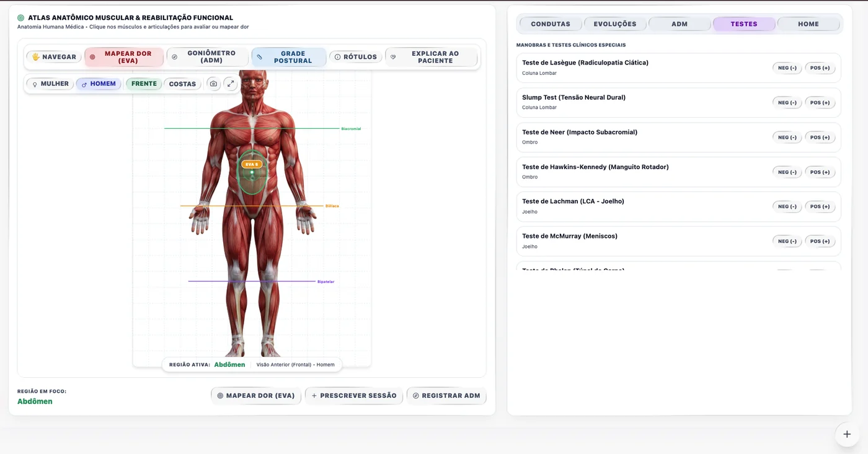This screenshot has width=868, height=454.
Task: Show the Costas anatomical view
Action: pyautogui.click(x=182, y=84)
